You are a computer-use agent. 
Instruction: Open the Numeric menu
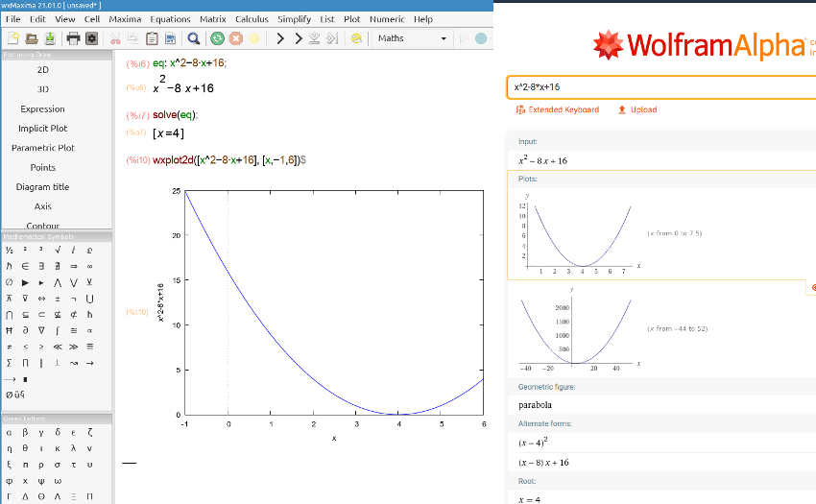coord(387,19)
